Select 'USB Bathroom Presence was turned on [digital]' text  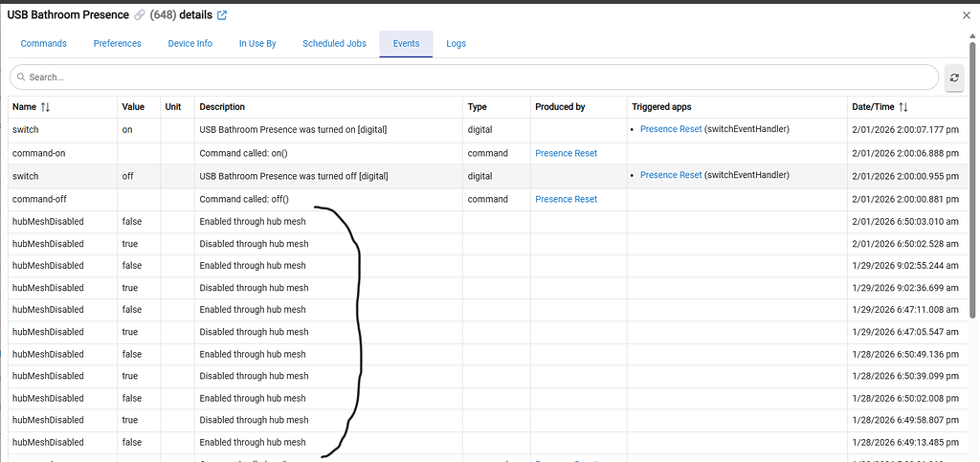pos(293,130)
